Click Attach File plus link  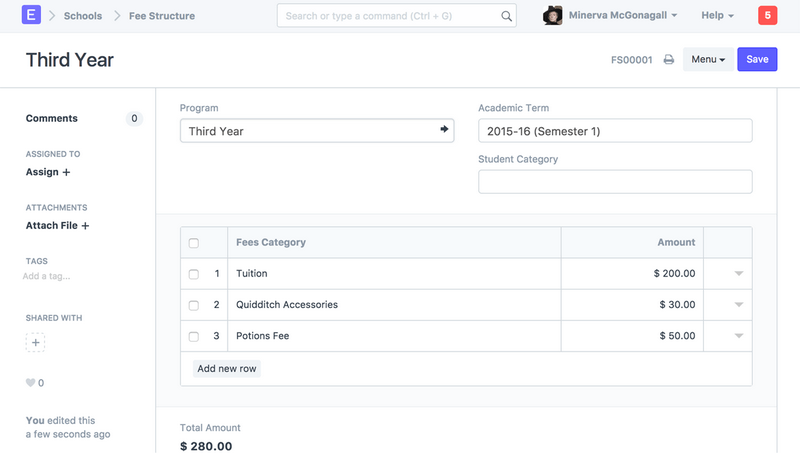click(x=58, y=226)
